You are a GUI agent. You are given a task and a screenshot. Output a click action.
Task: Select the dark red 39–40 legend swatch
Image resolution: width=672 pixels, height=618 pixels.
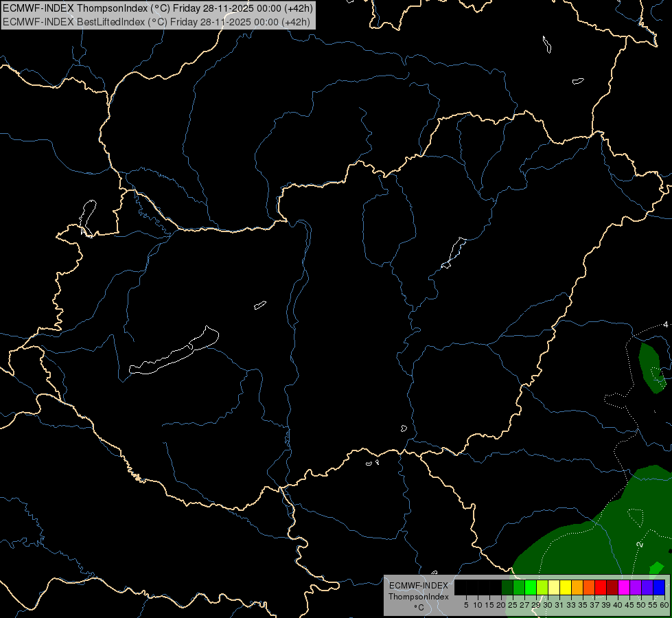(612, 588)
